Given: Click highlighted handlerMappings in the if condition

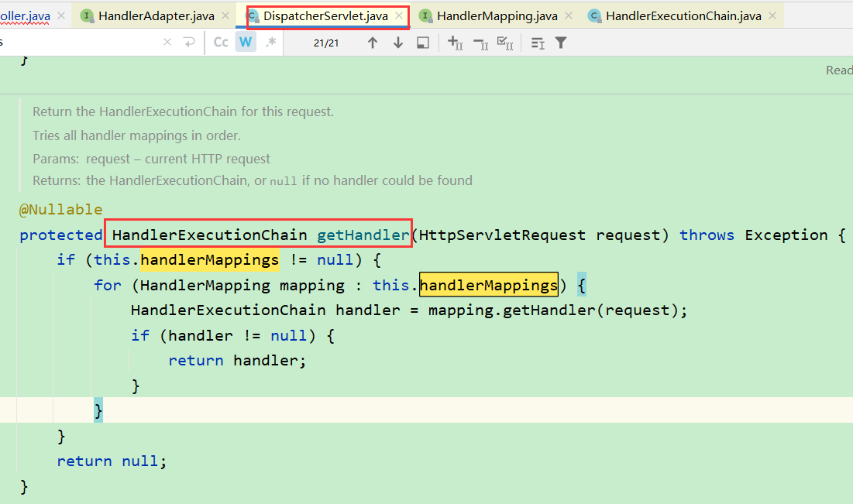Looking at the screenshot, I should click(209, 260).
